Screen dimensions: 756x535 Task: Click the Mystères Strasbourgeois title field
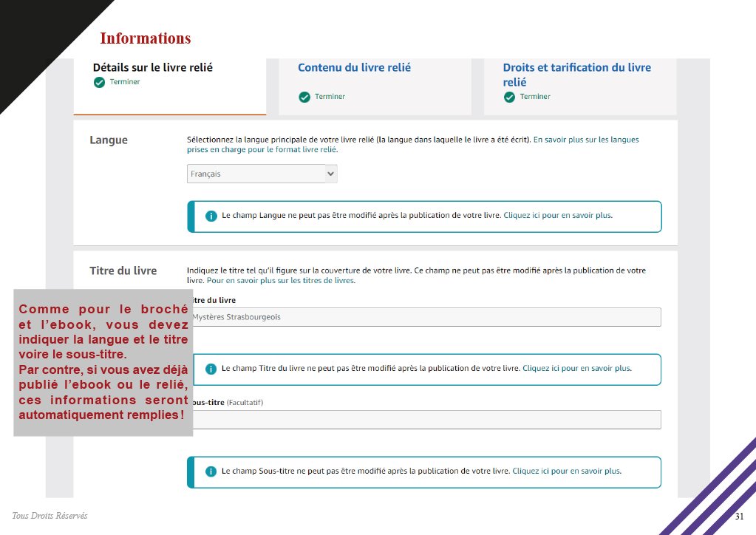(x=426, y=317)
